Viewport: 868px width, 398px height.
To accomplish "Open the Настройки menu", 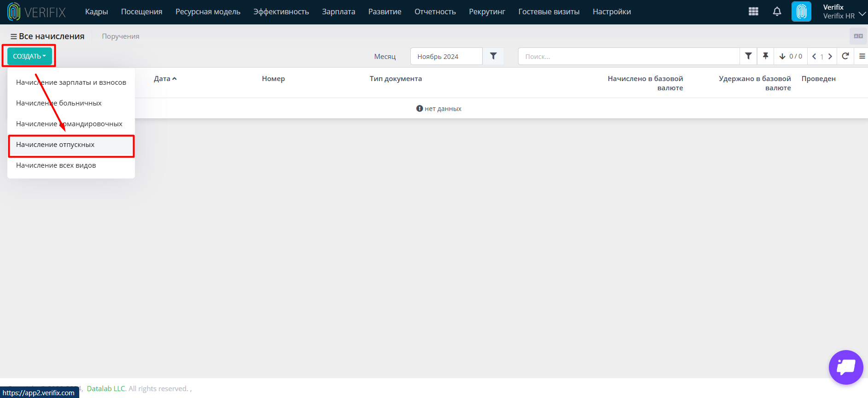I will [x=612, y=12].
